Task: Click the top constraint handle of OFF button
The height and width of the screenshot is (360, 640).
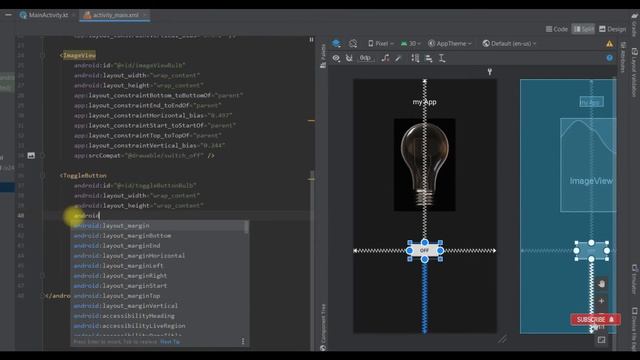Action: pyautogui.click(x=424, y=242)
